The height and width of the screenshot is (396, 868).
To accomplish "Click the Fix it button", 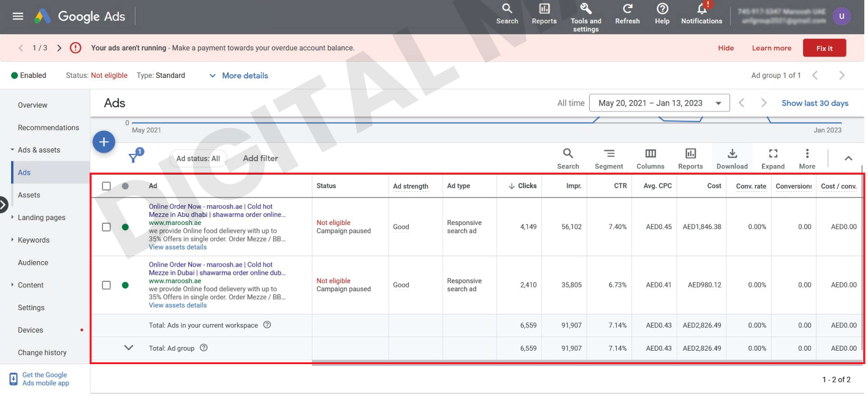I will [824, 48].
